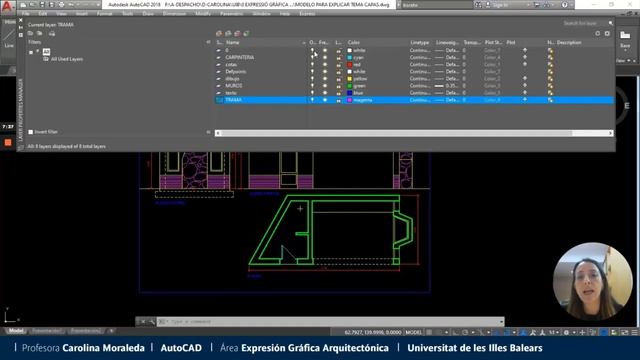This screenshot has height=360, width=640.
Task: Open the Modify menu
Action: (203, 13)
